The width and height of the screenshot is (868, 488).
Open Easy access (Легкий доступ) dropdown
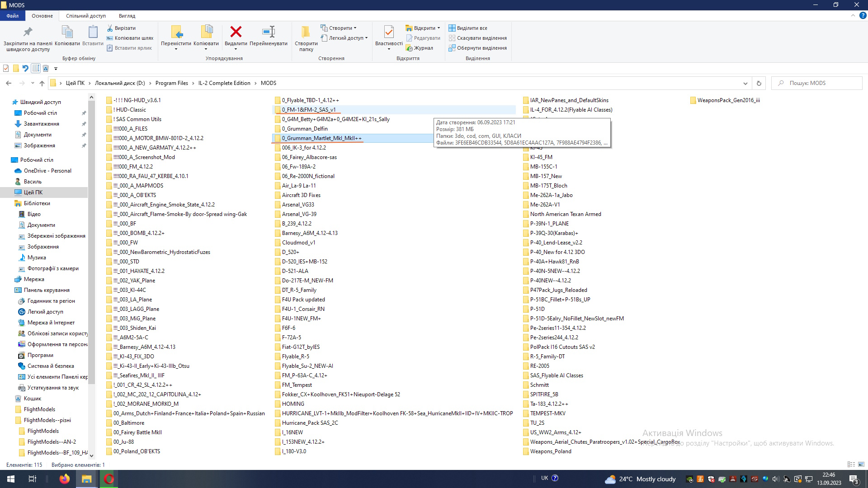(345, 38)
